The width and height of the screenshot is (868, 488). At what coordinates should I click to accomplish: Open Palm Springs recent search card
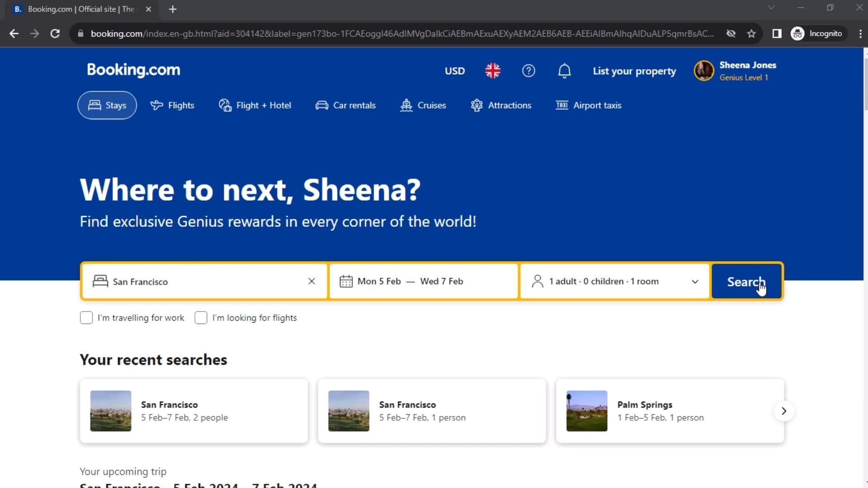tap(669, 411)
